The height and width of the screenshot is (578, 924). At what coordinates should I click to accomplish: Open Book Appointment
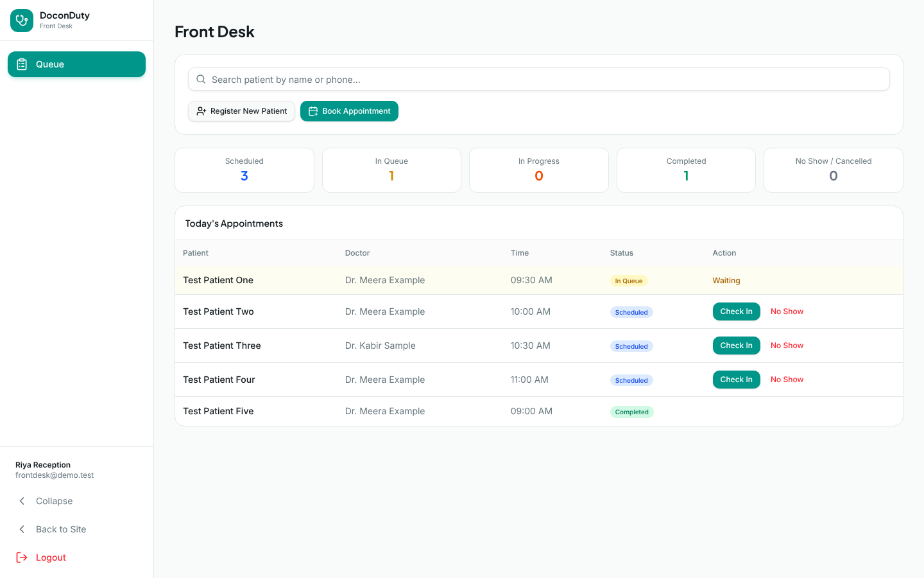coord(349,111)
